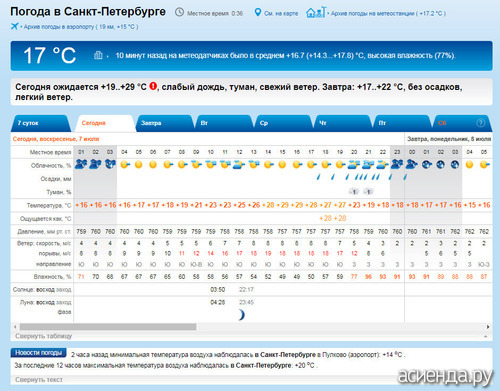
Task: Switch to the Завтра tab
Action: click(165, 123)
